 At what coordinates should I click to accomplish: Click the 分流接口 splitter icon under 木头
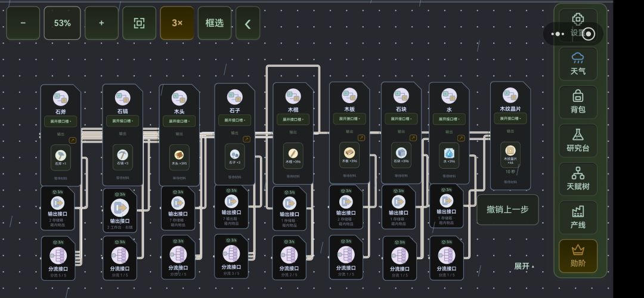[x=178, y=254]
